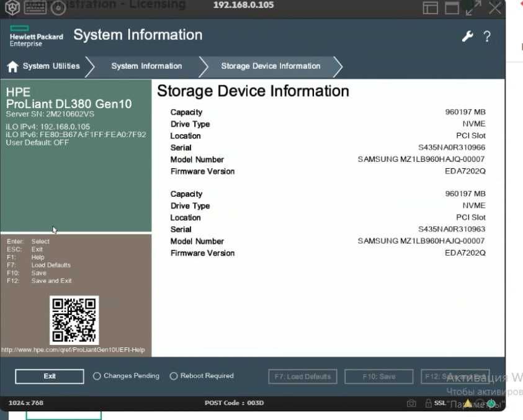Select the Storage Device Information breadcrumb
The width and height of the screenshot is (523, 420).
tap(270, 66)
